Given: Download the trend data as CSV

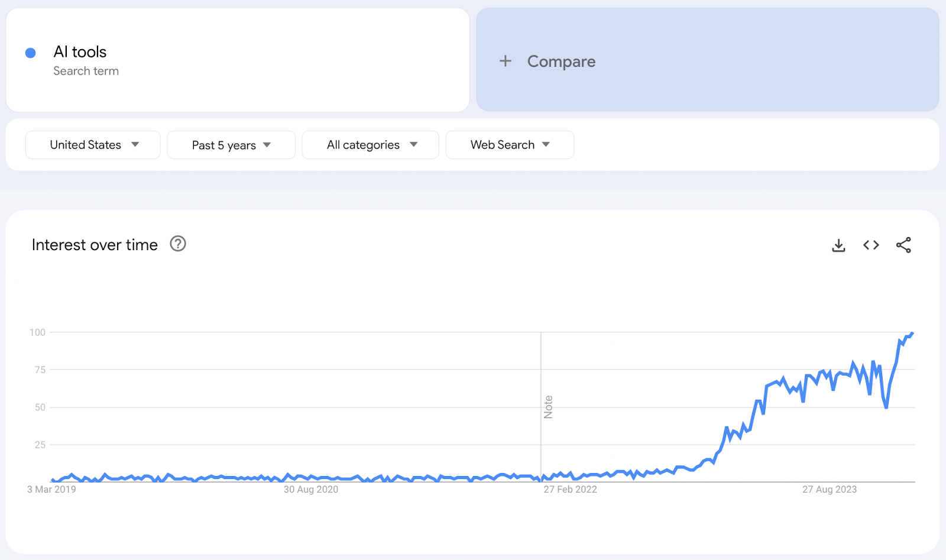Looking at the screenshot, I should click(x=838, y=244).
